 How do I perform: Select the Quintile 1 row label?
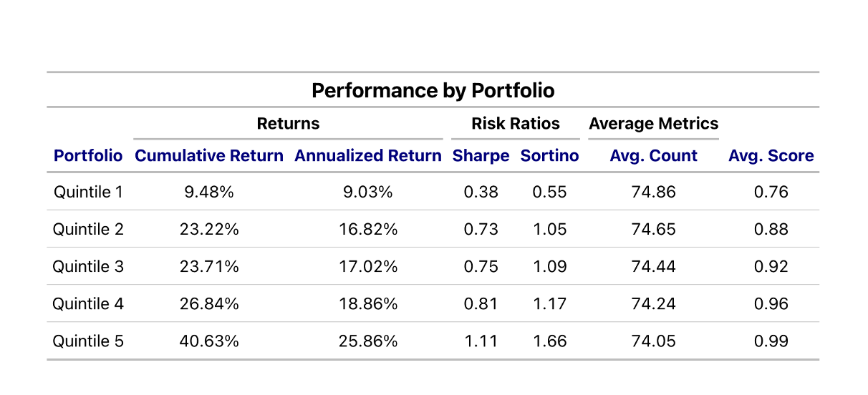pyautogui.click(x=88, y=192)
